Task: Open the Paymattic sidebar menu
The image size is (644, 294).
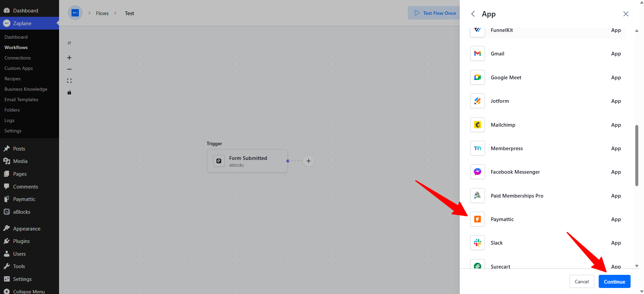Action: [x=30, y=199]
